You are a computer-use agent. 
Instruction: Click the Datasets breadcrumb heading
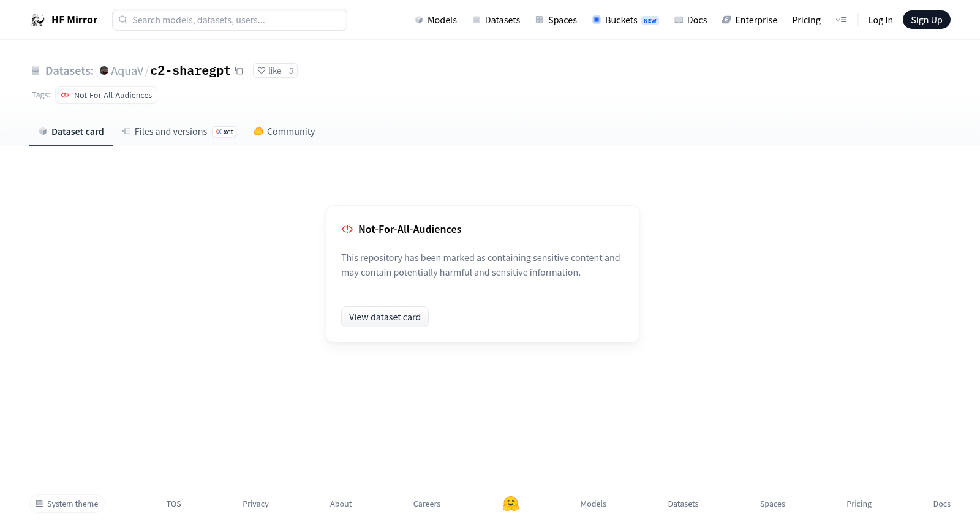tap(69, 71)
